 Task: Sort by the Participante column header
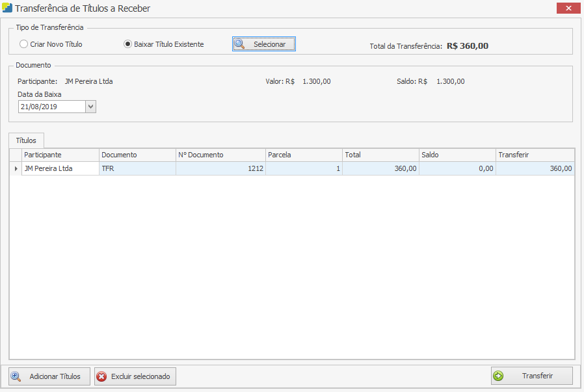60,155
